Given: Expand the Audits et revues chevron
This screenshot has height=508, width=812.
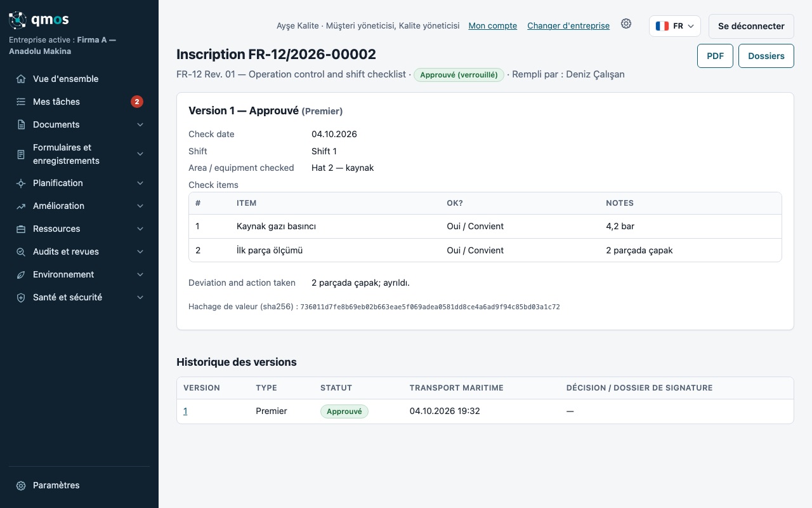Looking at the screenshot, I should pyautogui.click(x=140, y=251).
